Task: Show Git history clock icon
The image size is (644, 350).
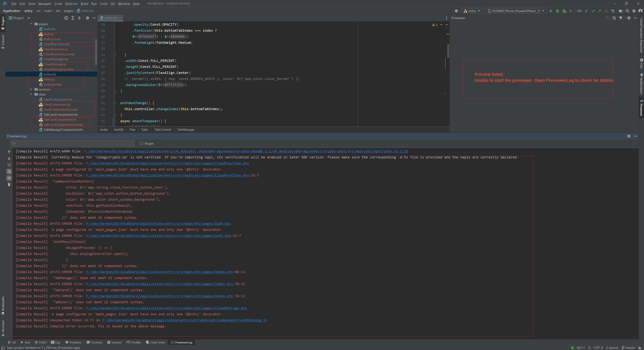Action: [606, 11]
